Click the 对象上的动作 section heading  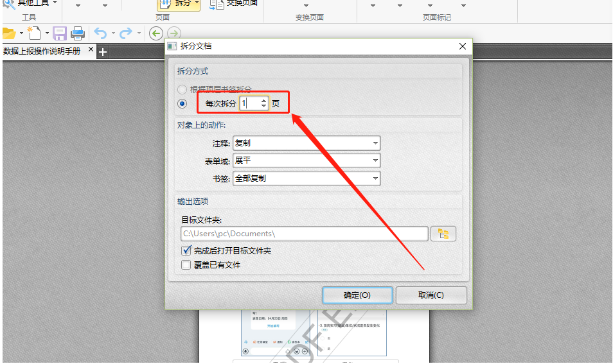201,125
